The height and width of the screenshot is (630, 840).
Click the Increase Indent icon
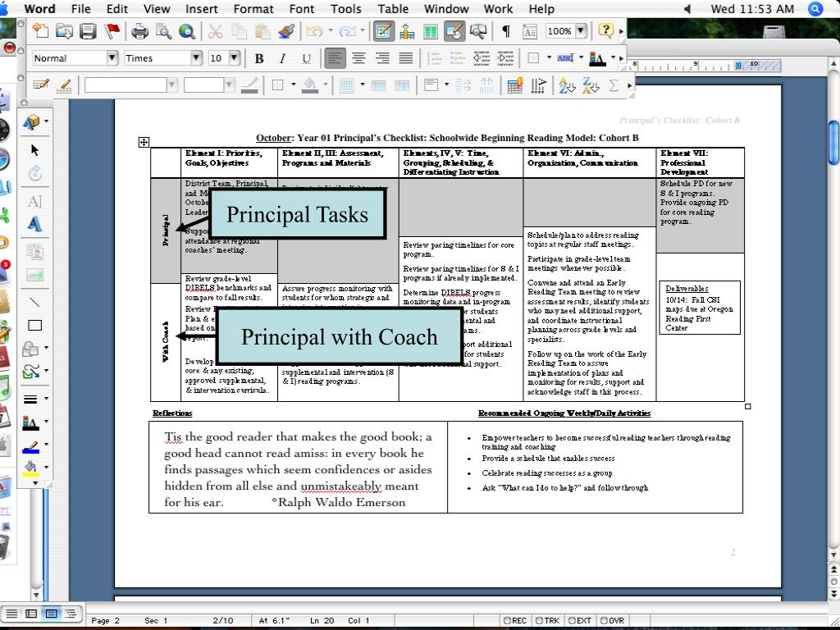(x=505, y=58)
